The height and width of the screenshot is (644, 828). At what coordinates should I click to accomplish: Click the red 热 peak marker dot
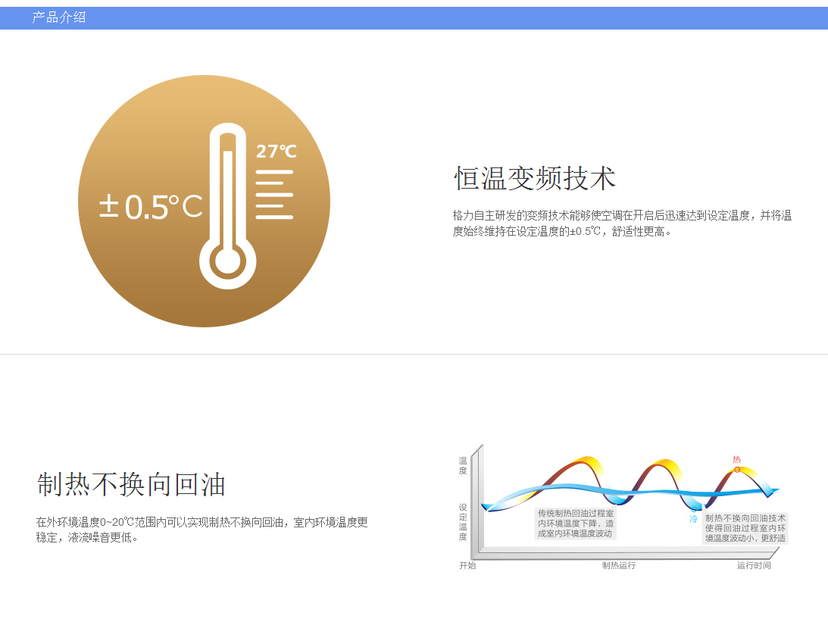[x=736, y=470]
